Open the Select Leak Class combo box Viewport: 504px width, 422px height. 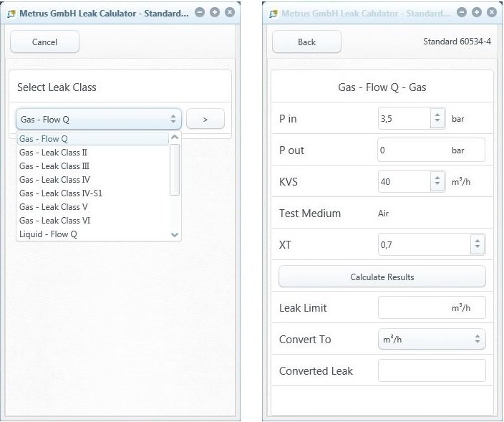(99, 119)
